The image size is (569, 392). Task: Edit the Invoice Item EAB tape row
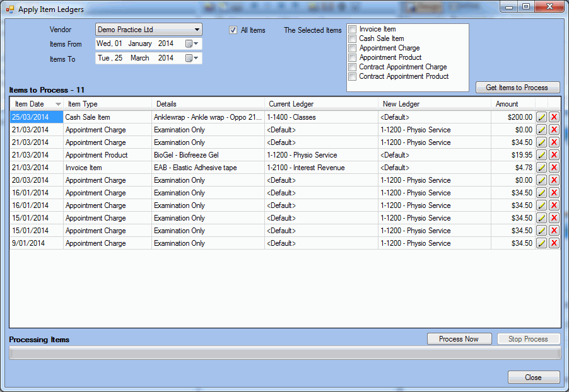tap(541, 168)
